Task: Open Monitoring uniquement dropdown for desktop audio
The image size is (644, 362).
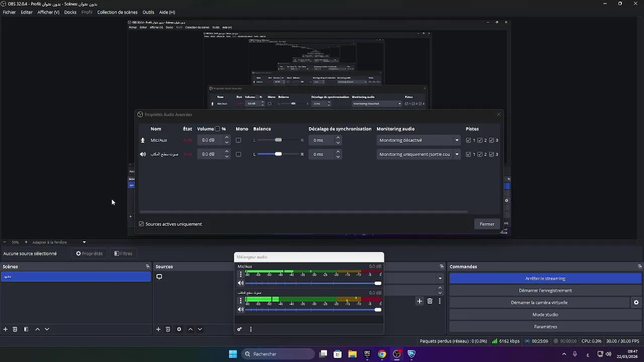Action: tap(419, 154)
